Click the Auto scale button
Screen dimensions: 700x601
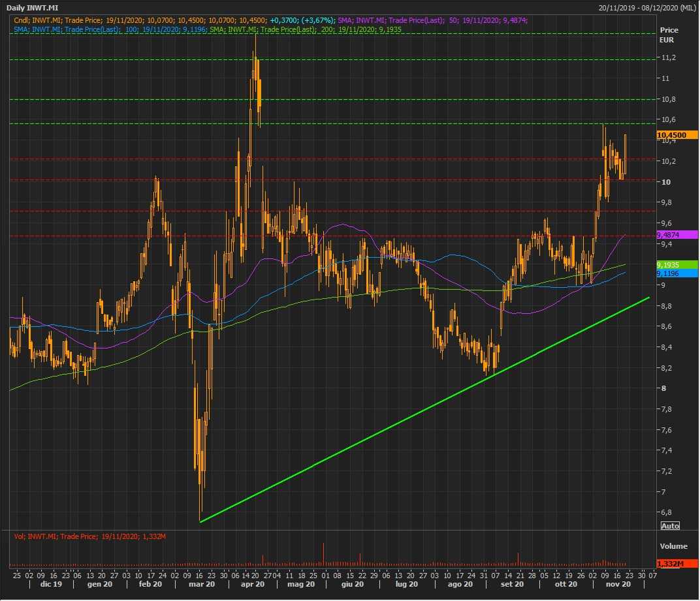pyautogui.click(x=670, y=525)
